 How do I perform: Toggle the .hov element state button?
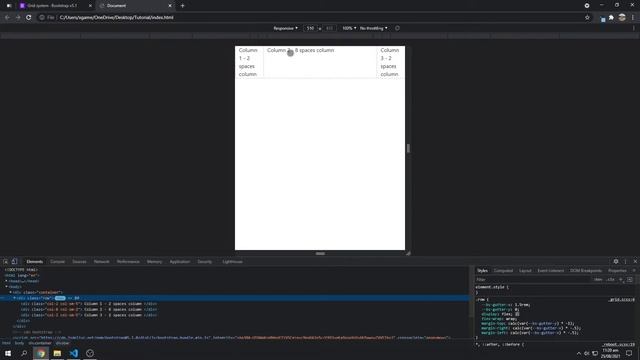(x=598, y=280)
